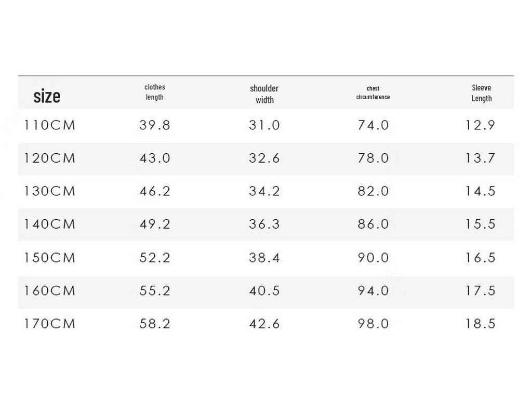Select the 110CM size row label
Screen dimensions: 532x399
49,125
